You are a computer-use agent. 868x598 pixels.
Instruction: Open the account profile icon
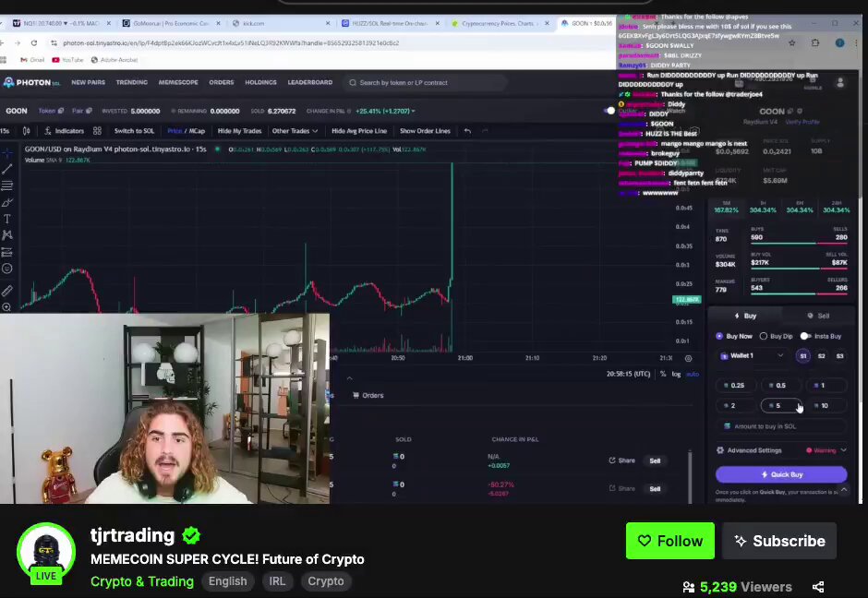[840, 83]
